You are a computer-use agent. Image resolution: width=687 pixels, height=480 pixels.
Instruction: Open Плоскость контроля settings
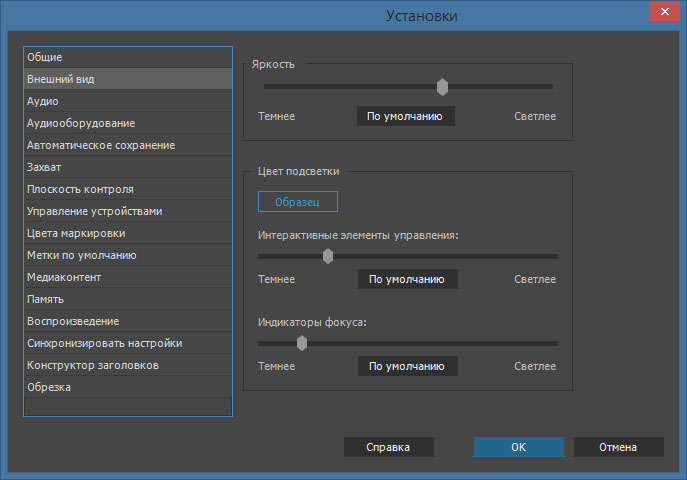tap(128, 189)
